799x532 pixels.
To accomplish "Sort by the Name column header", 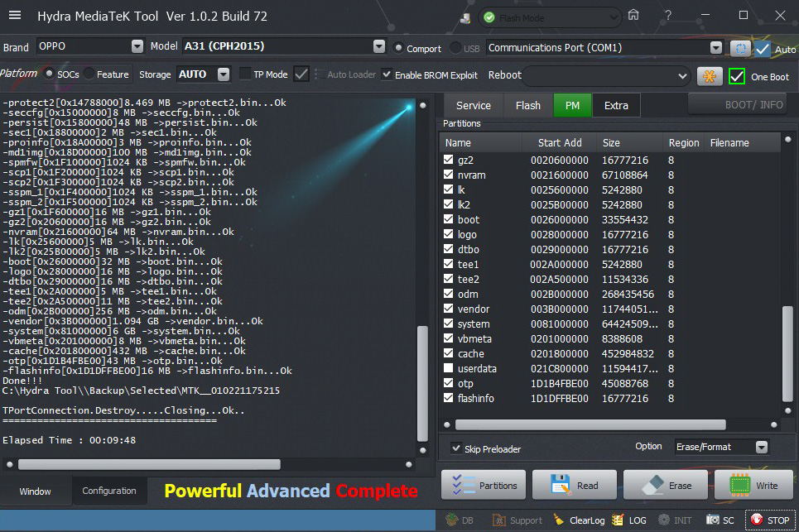I will click(458, 143).
